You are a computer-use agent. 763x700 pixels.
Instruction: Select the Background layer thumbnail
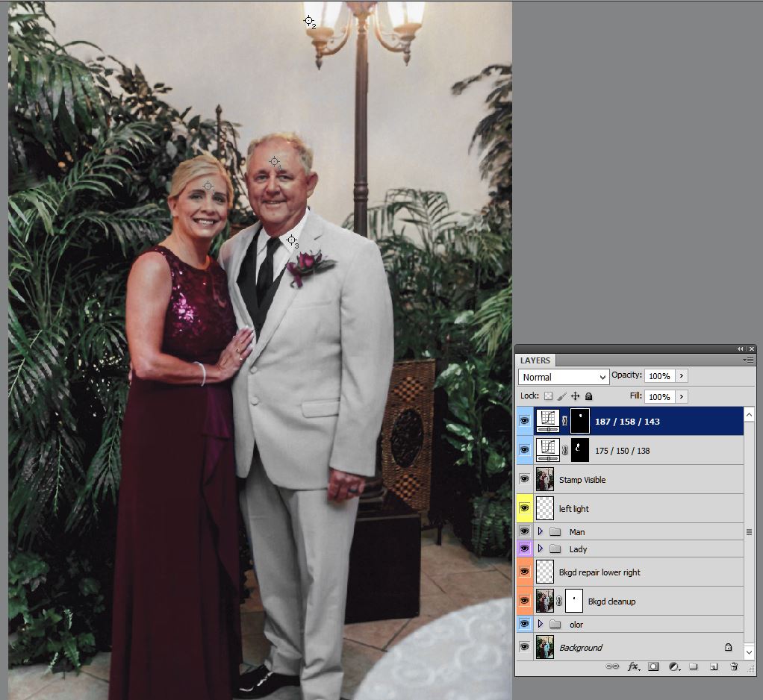[x=545, y=647]
